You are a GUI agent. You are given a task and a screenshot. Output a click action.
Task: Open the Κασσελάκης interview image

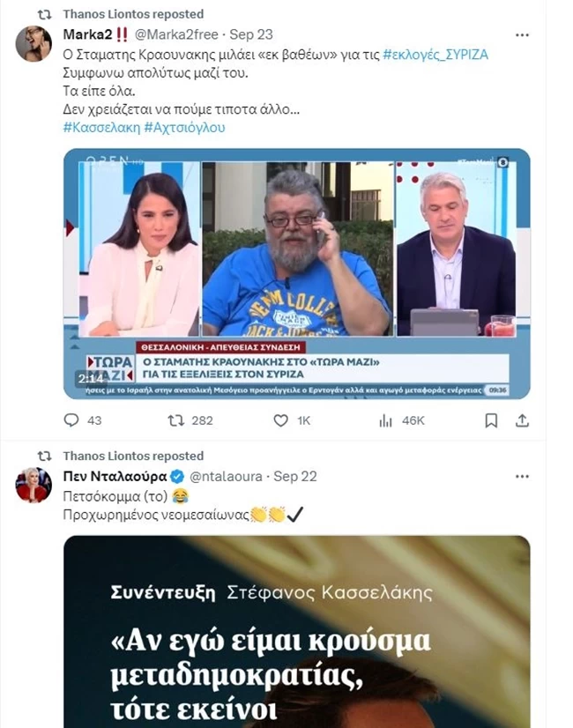point(297,631)
